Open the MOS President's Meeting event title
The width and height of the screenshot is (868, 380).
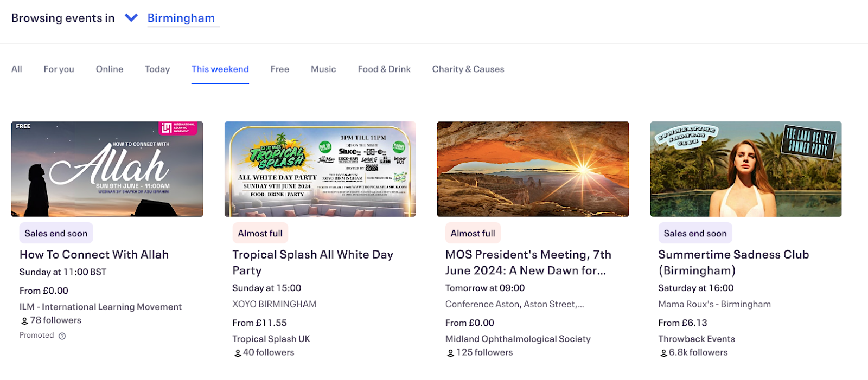coord(528,262)
